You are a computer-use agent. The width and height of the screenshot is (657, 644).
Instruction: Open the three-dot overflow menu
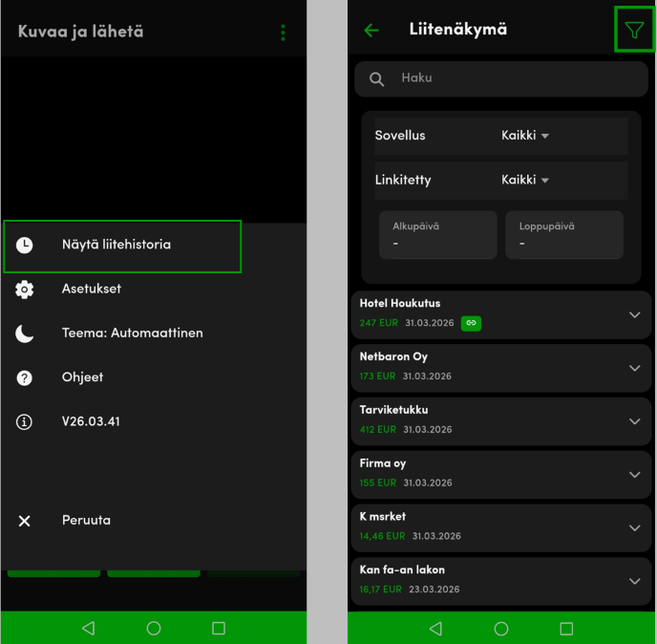pos(283,33)
